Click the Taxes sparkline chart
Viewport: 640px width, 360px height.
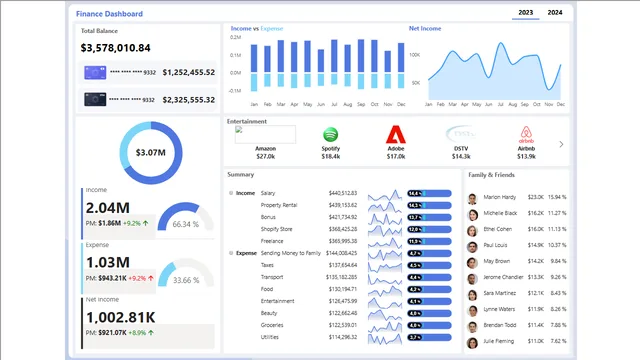[x=385, y=266]
